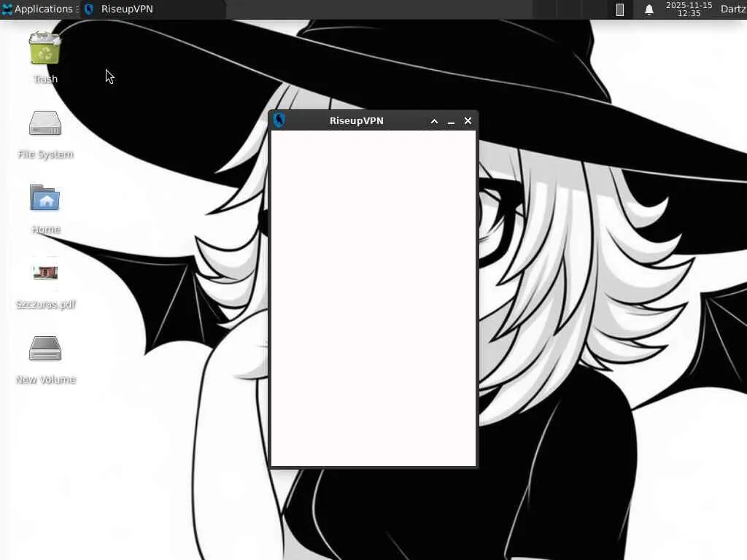Open the Dartz user menu

733,9
